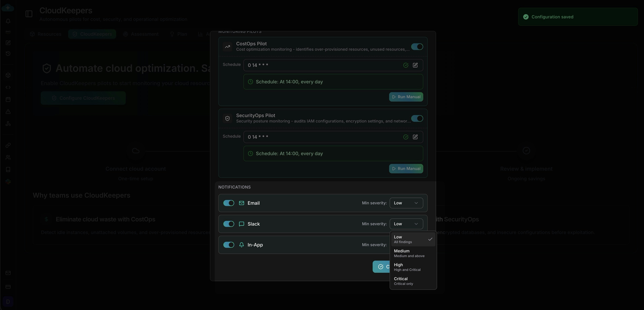Select the Slack icon in the sidebar

click(8, 182)
